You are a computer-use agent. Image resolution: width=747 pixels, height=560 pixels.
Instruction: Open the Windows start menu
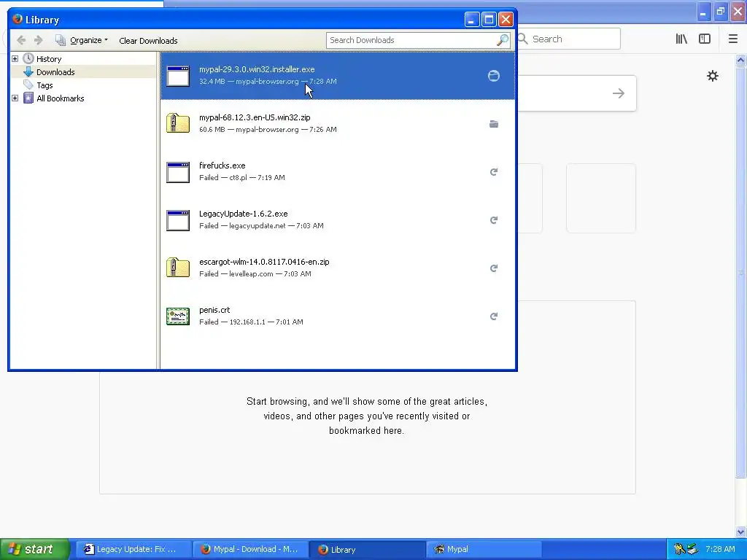coord(34,549)
